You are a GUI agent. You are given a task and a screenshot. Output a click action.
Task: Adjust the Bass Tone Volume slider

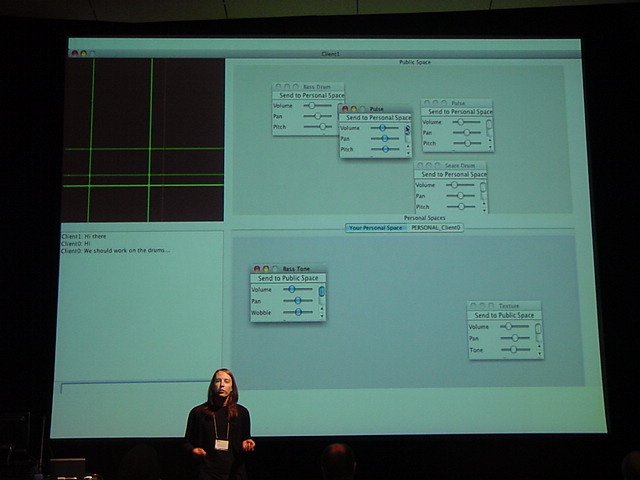298,289
